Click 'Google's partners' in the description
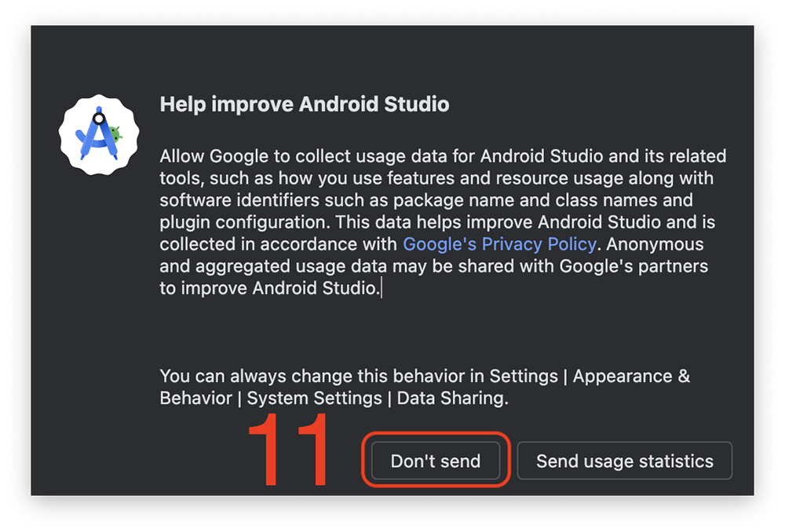The width and height of the screenshot is (785, 532). pyautogui.click(x=633, y=266)
